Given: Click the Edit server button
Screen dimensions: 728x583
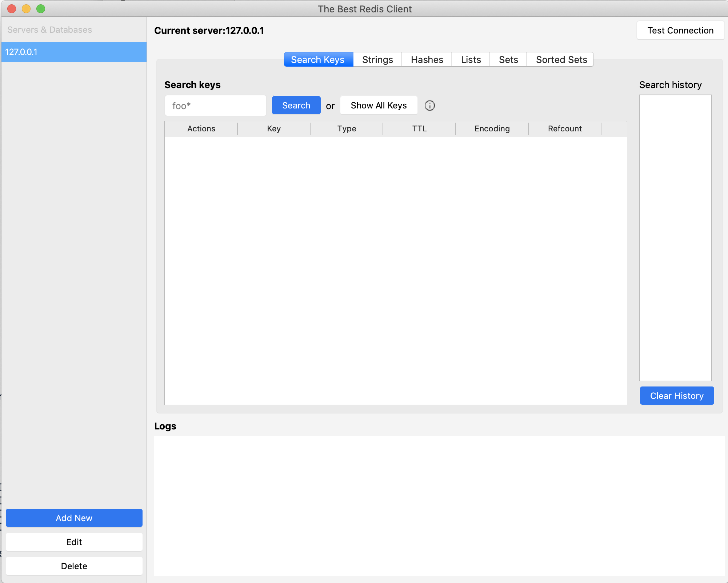Looking at the screenshot, I should click(x=74, y=542).
